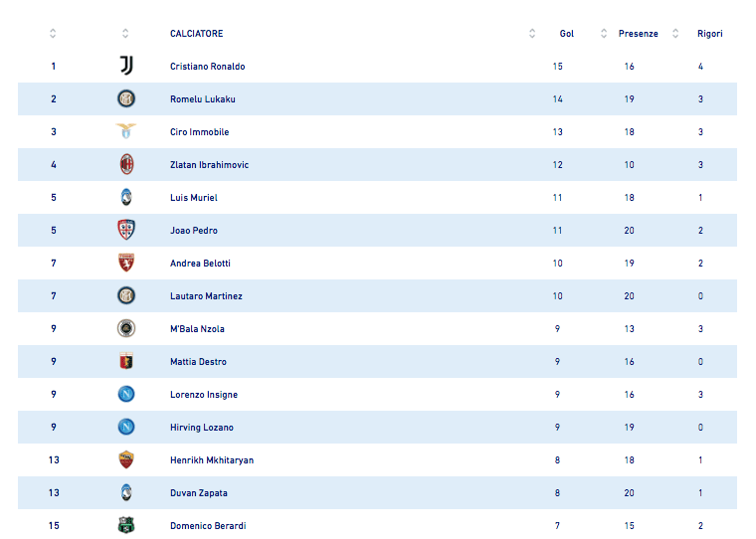Toggle sort arrows left of Gol header
Viewport: 756px width, 539px height.
point(532,34)
